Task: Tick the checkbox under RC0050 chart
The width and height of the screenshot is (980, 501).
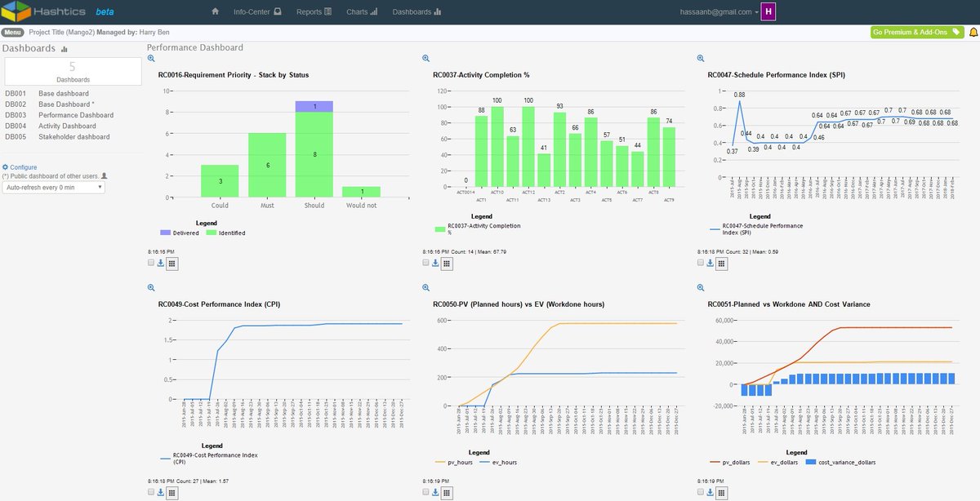Action: pos(425,492)
